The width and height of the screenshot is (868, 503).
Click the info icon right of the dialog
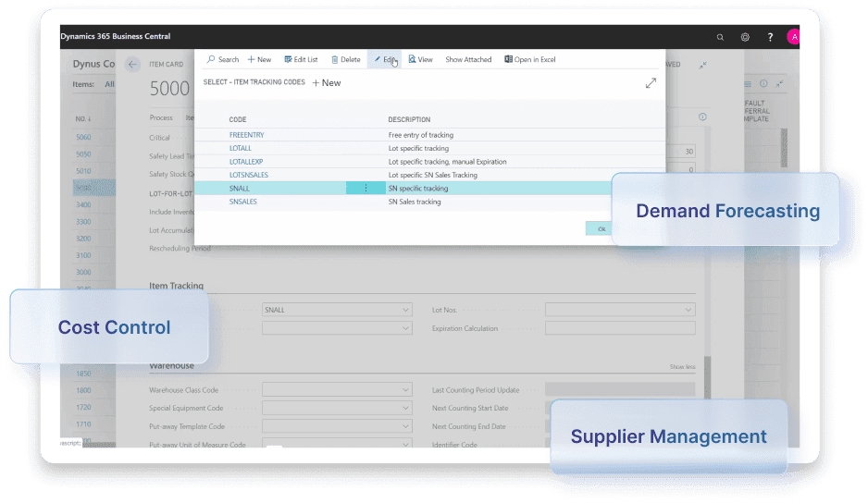[x=702, y=117]
